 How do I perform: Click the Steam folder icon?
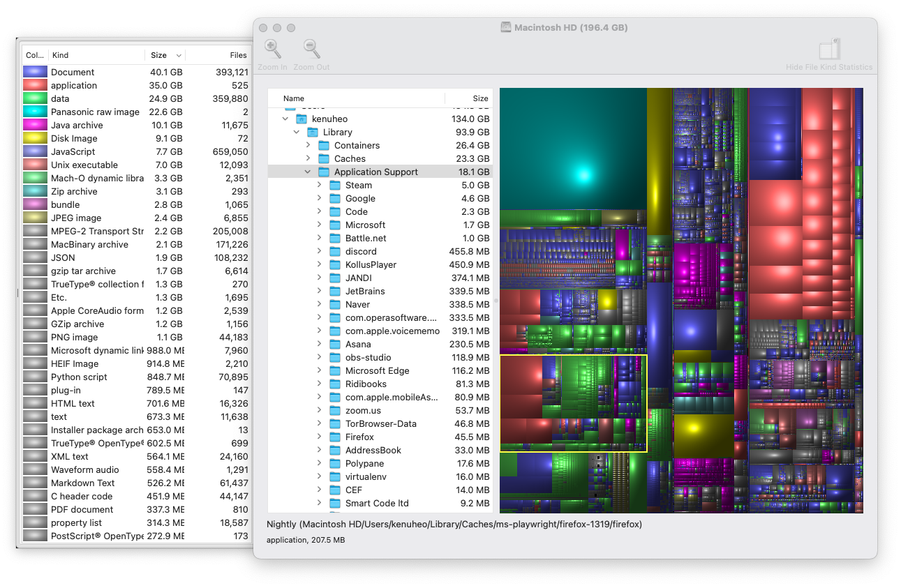tap(334, 186)
